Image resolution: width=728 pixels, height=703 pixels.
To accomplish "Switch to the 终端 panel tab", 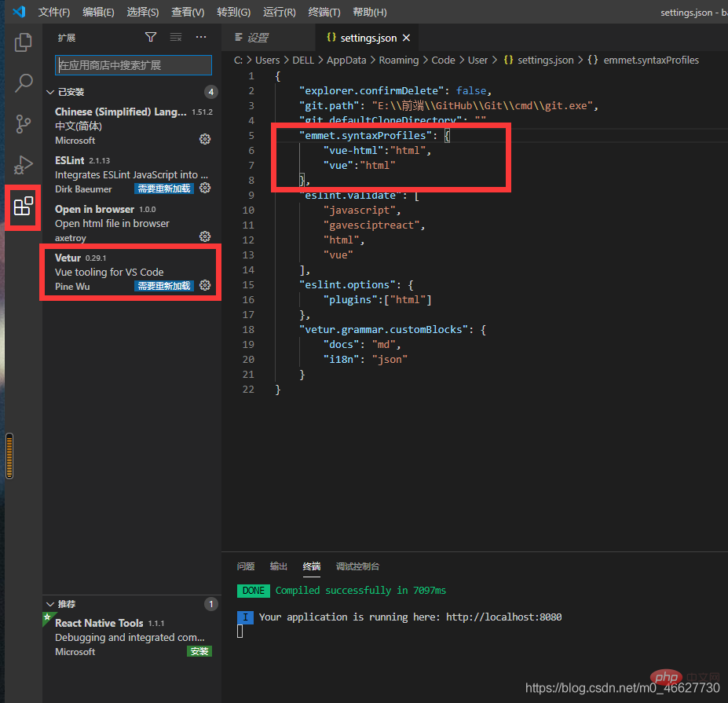I will tap(312, 566).
